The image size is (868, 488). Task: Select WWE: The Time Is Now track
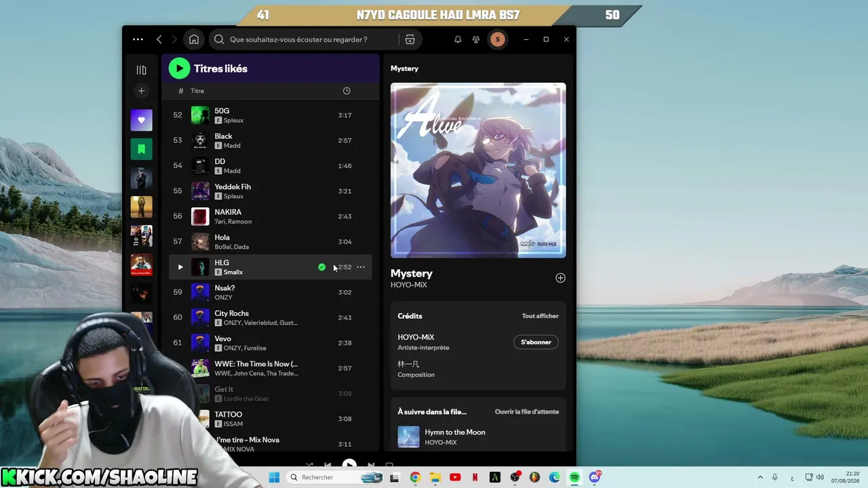tap(271, 368)
